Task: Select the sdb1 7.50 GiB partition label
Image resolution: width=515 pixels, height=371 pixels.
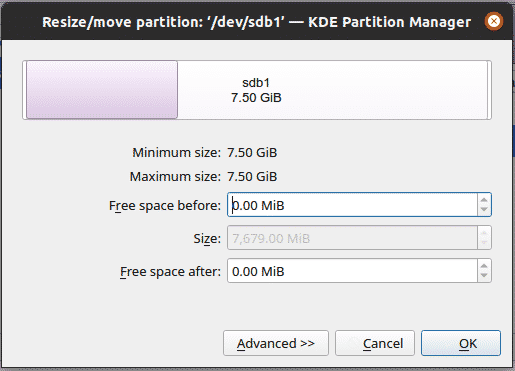Action: pos(256,90)
